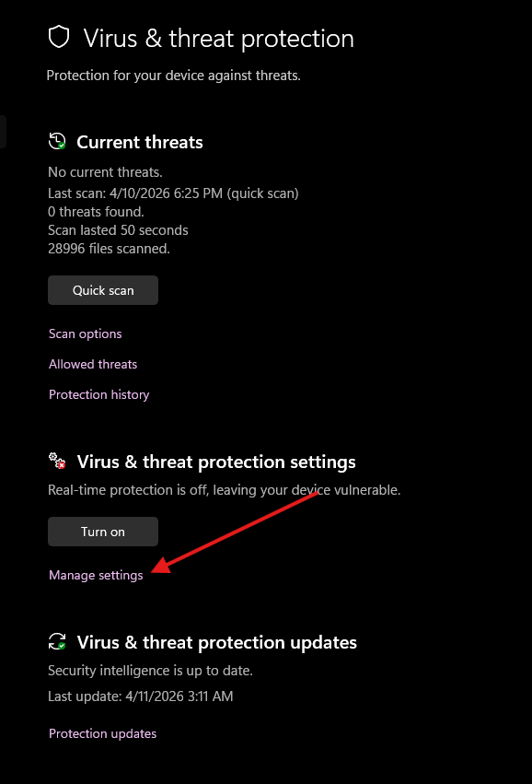Turn on real-time protection
The width and height of the screenshot is (532, 784).
tap(102, 532)
